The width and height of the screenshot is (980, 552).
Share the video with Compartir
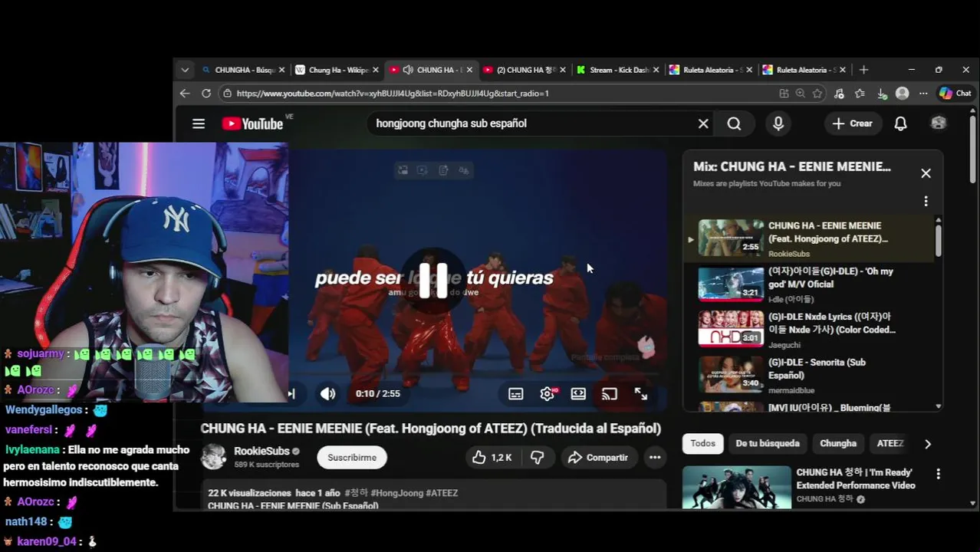[x=598, y=458]
